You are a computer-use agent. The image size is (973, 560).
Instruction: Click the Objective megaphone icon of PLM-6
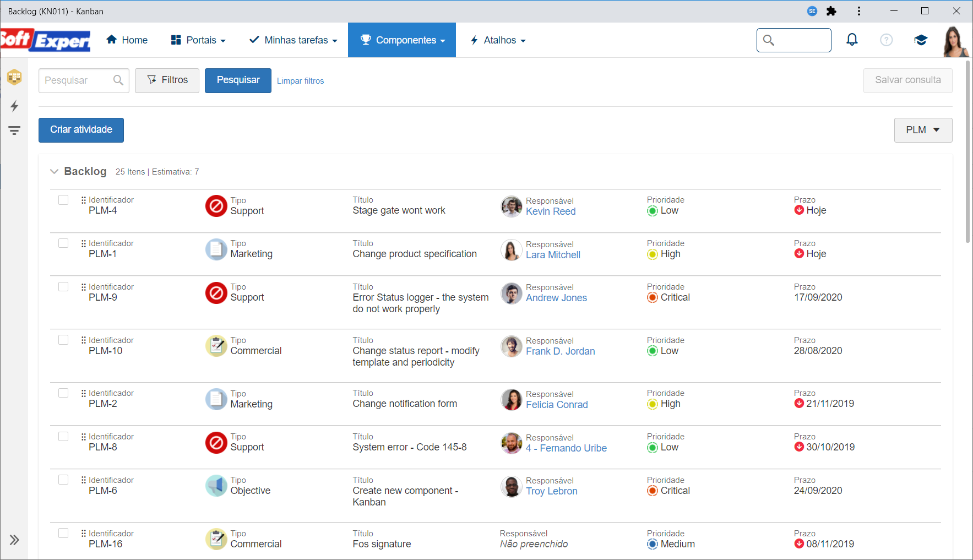(x=216, y=486)
